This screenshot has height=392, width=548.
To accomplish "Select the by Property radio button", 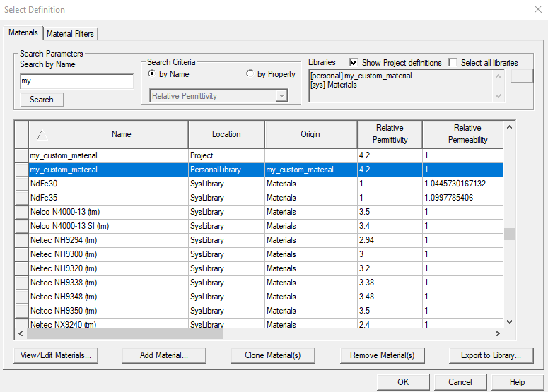I will tap(250, 74).
